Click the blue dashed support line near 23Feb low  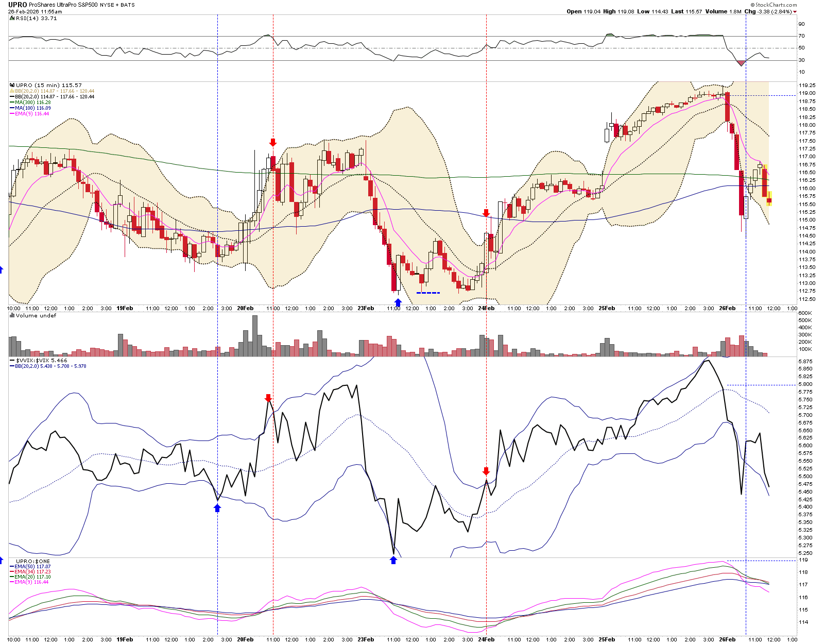[428, 293]
